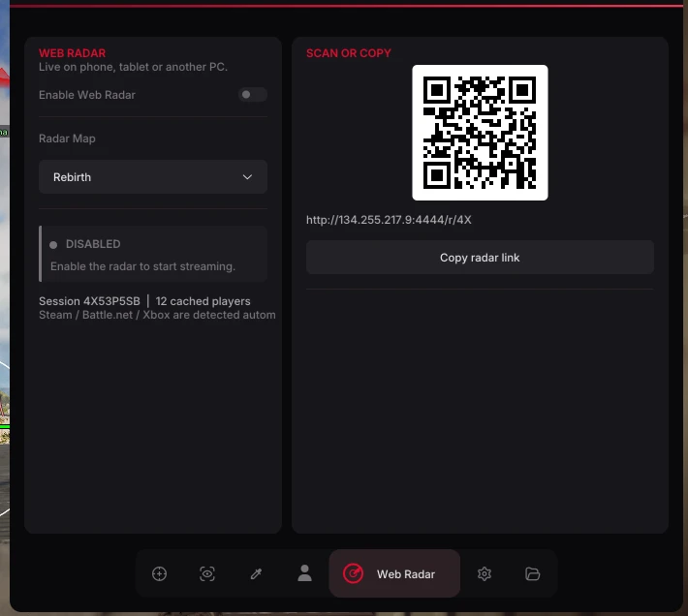Click the red radar icon in Web Radar tab
Viewport: 688px width, 616px height.
[x=354, y=573]
